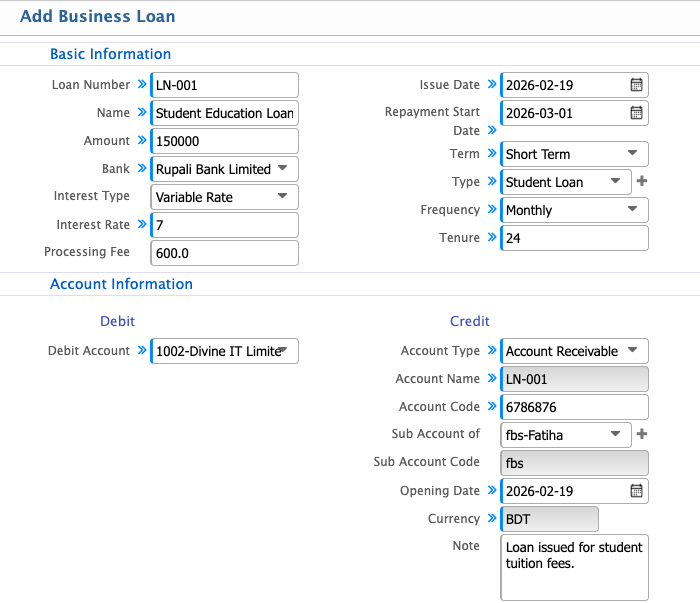The width and height of the screenshot is (700, 603).
Task: Focus the loan Name text field
Action: click(224, 113)
